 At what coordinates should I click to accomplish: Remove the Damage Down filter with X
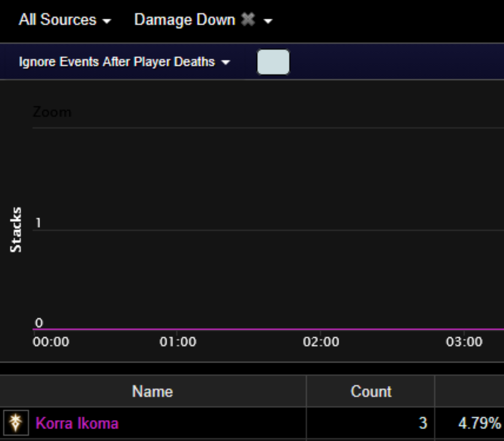pyautogui.click(x=248, y=20)
